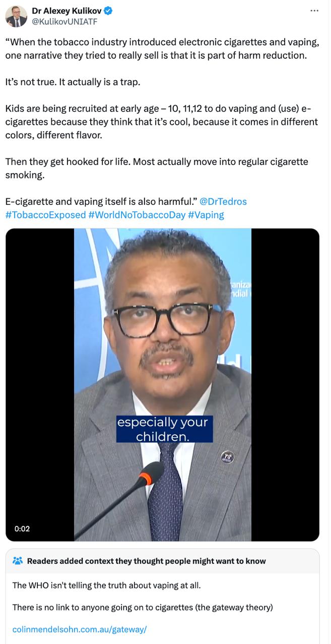Open the colinmendelsohn.com.au/gateway/ link
The width and height of the screenshot is (331, 644).
[x=79, y=629]
